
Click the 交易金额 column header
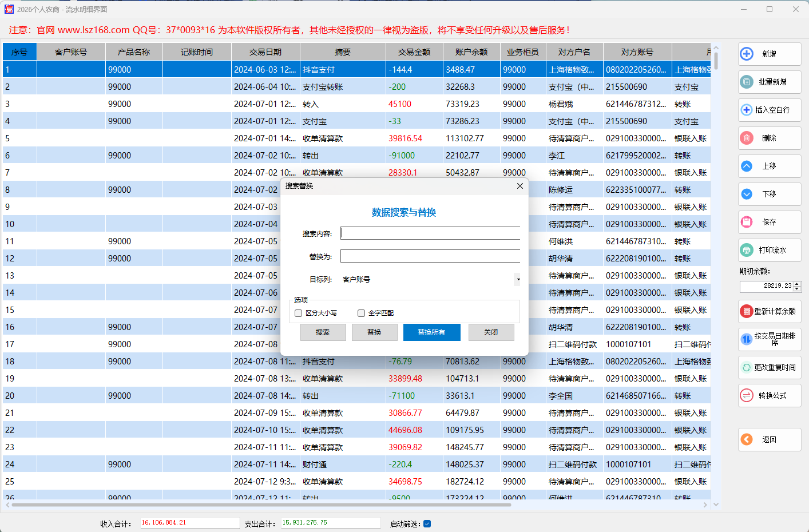click(x=414, y=52)
